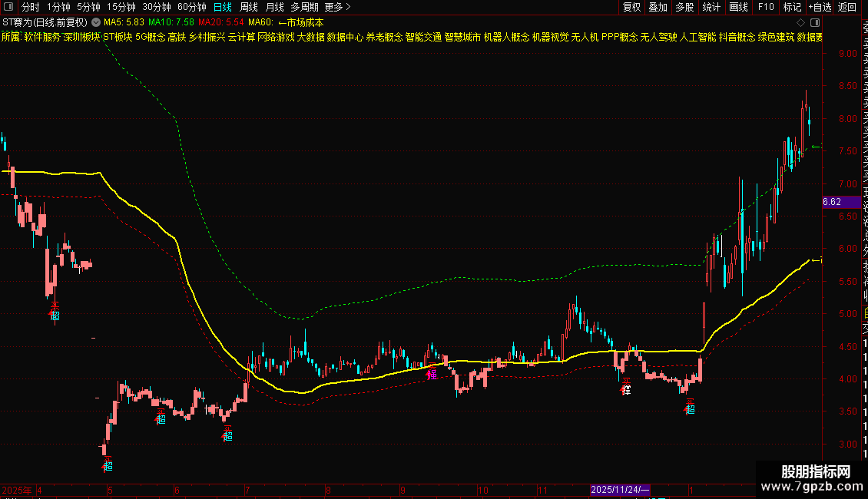868x499 pixels.
Task: Add stock via +自选 button
Action: [820, 7]
